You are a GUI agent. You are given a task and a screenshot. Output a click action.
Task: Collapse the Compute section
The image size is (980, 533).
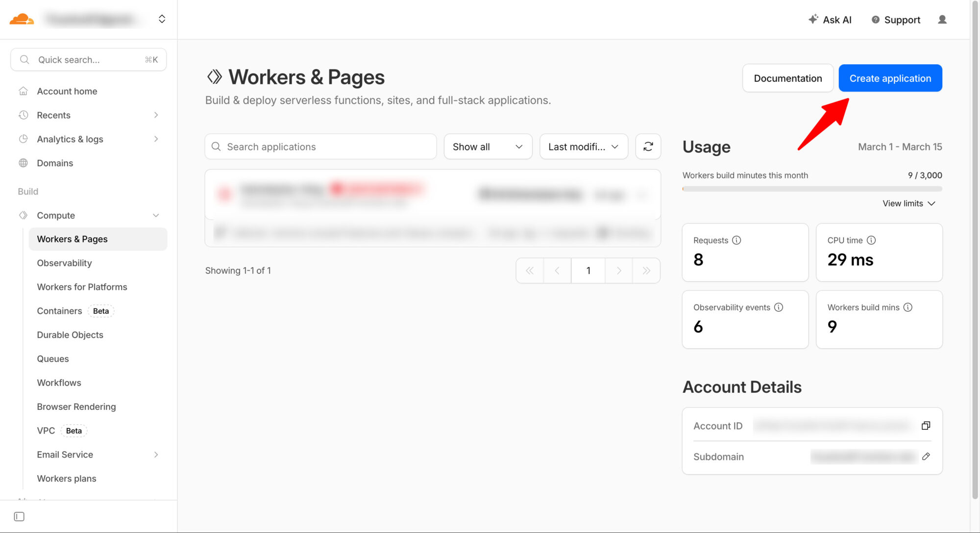click(156, 215)
